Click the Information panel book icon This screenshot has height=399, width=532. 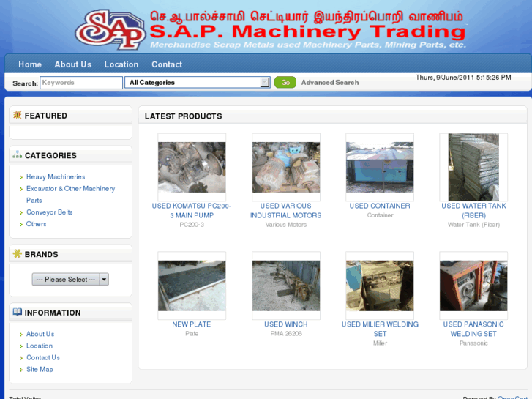coord(18,312)
